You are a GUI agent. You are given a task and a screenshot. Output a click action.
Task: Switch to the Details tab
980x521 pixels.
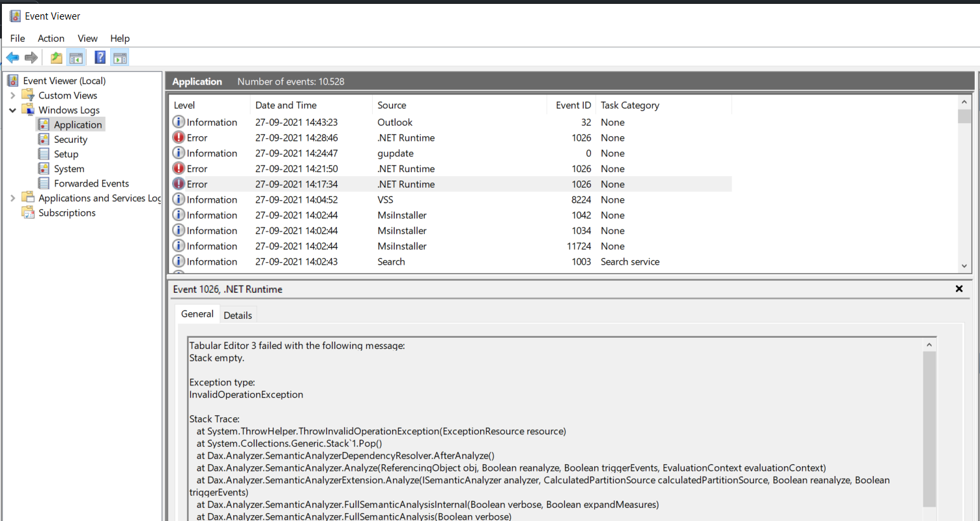237,314
